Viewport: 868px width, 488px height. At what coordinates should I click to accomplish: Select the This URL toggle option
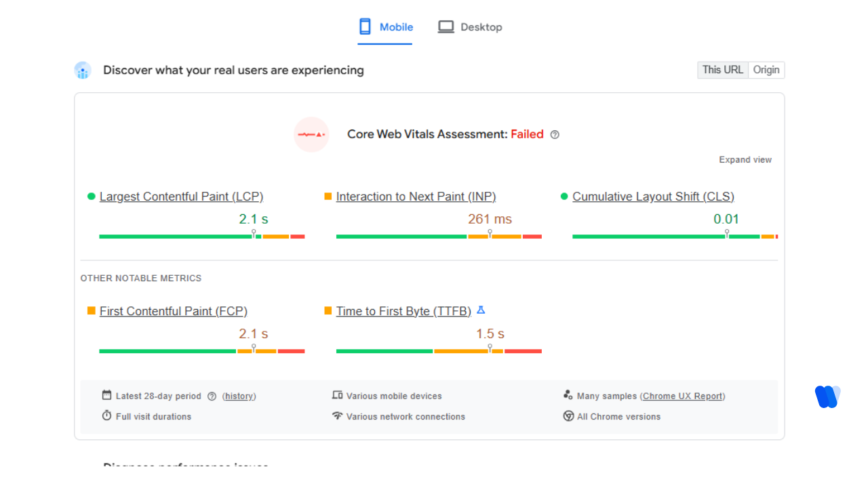722,70
